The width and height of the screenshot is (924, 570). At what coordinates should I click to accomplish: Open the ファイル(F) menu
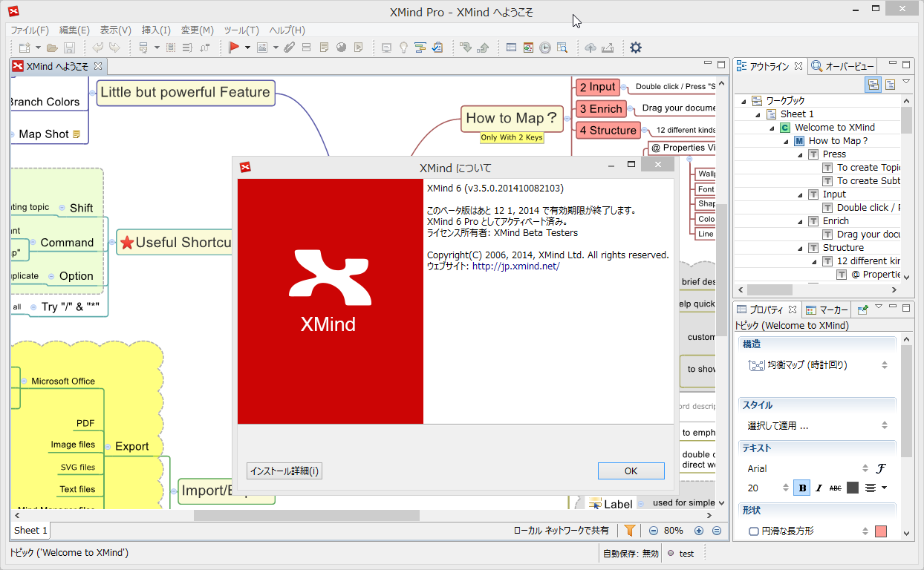pos(29,30)
